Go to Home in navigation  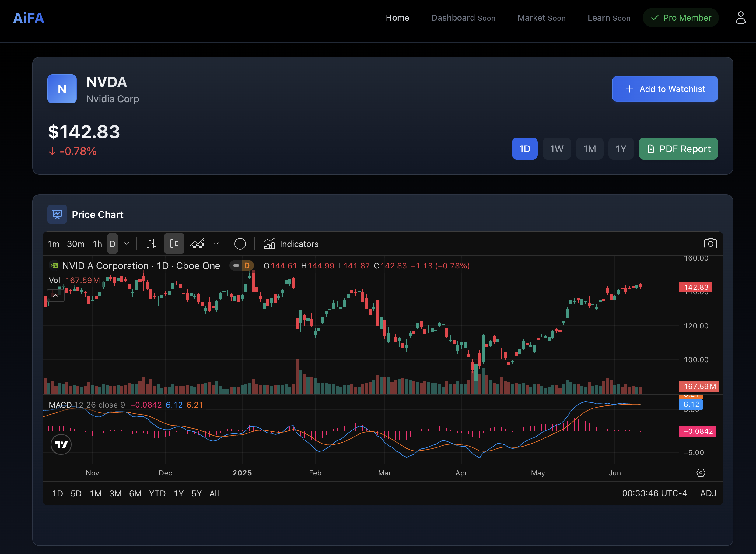(x=397, y=18)
